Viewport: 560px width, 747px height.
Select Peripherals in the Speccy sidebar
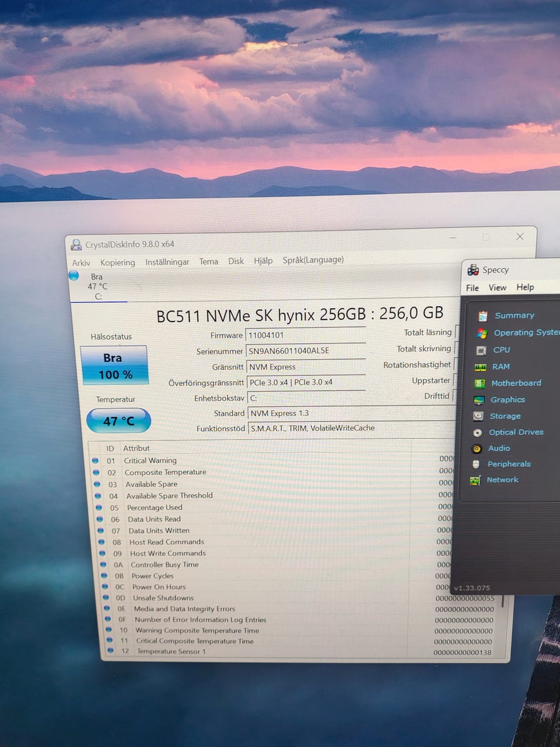point(509,464)
